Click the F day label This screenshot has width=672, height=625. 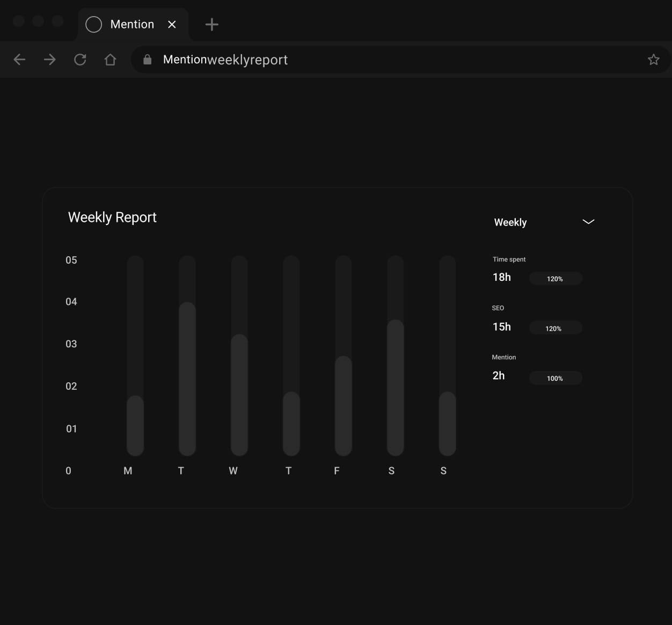coord(337,470)
